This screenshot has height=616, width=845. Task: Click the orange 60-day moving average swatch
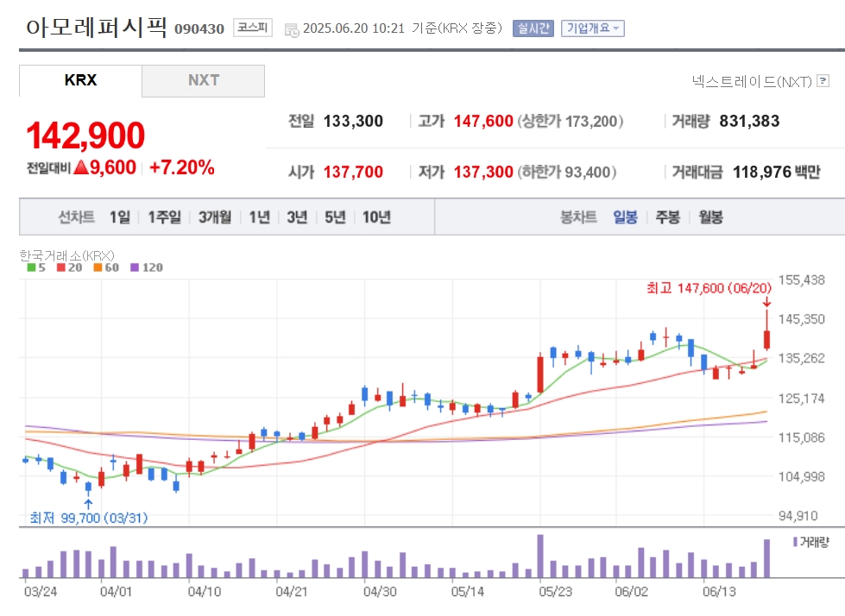98,267
